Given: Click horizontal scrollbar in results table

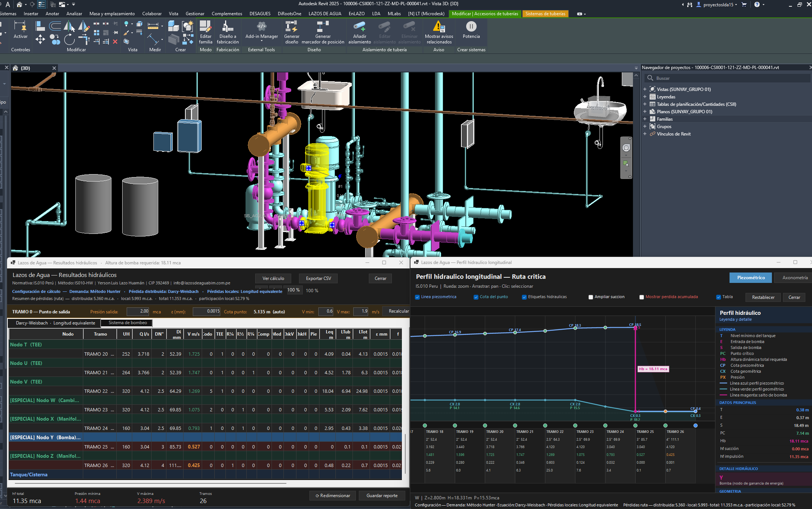Looking at the screenshot, I should (x=150, y=483).
